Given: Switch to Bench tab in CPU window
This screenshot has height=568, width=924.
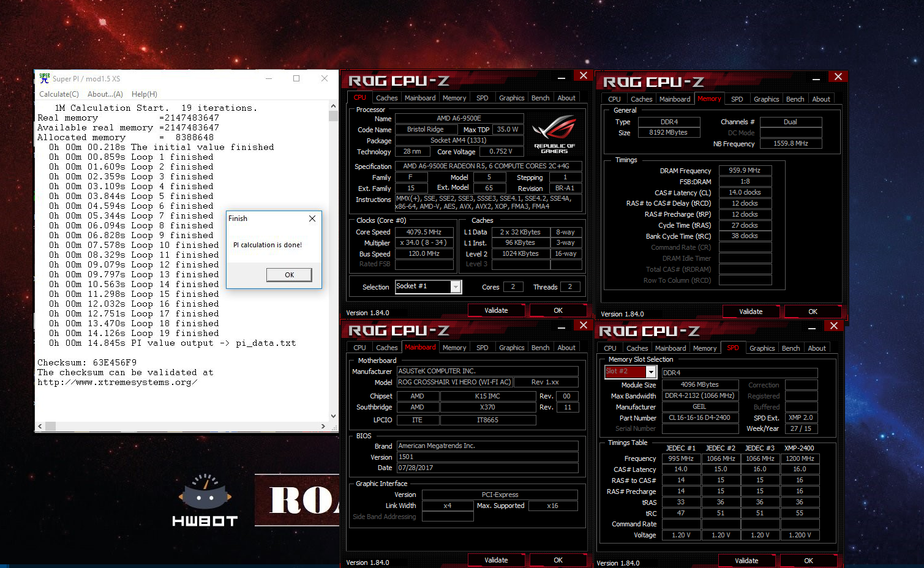Looking at the screenshot, I should tap(540, 98).
